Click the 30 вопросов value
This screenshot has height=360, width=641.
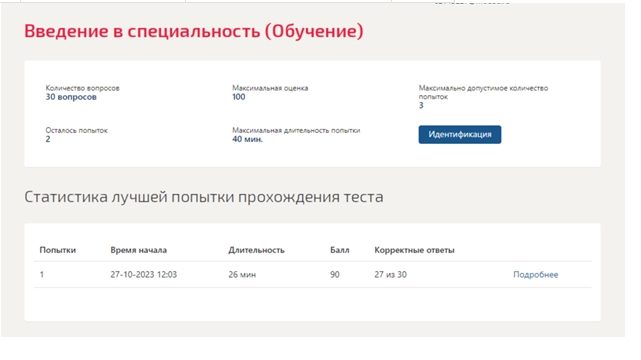tap(71, 97)
